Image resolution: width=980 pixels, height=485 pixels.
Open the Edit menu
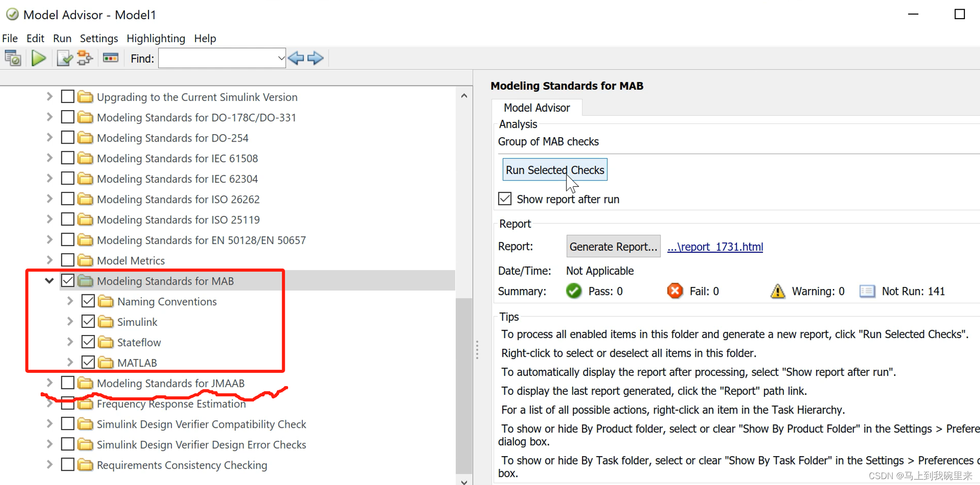tap(35, 38)
